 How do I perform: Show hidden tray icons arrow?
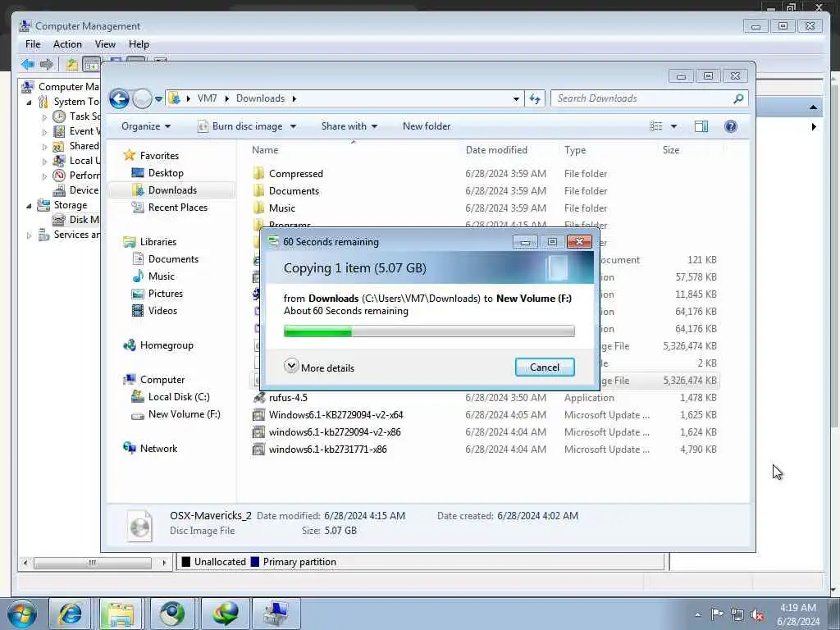click(x=697, y=615)
